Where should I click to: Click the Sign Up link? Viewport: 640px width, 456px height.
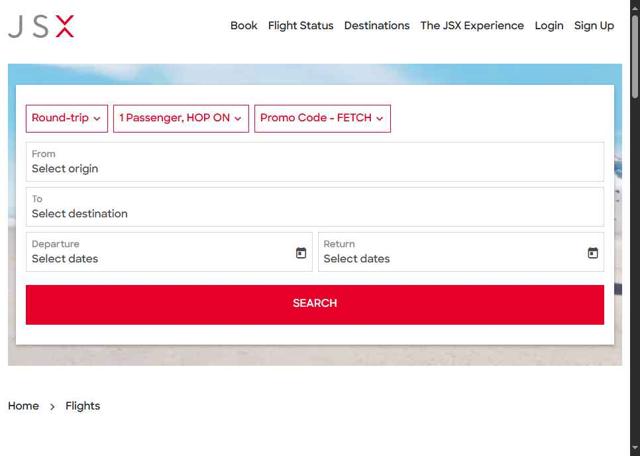tap(594, 26)
